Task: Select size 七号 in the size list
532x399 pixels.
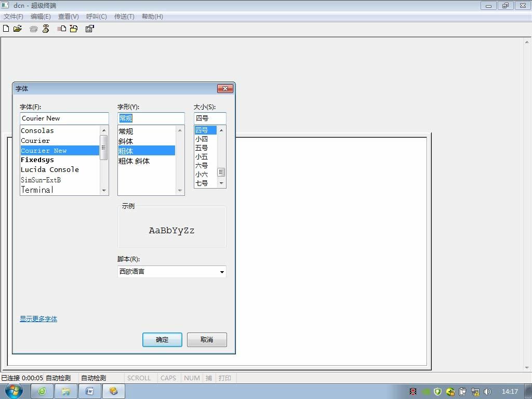Action: (x=206, y=183)
